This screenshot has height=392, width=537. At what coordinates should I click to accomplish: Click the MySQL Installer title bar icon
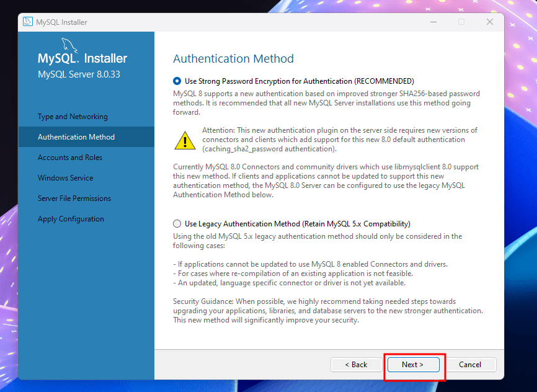[28, 22]
